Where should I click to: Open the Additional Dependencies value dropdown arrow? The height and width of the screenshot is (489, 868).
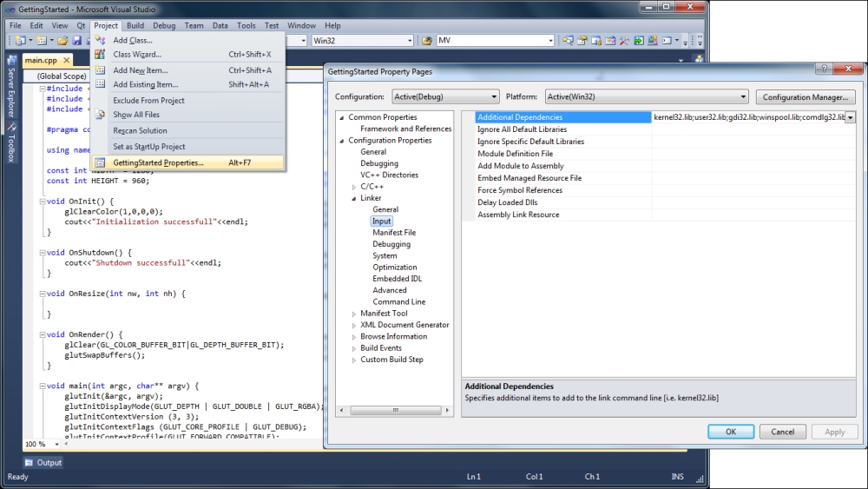point(851,117)
